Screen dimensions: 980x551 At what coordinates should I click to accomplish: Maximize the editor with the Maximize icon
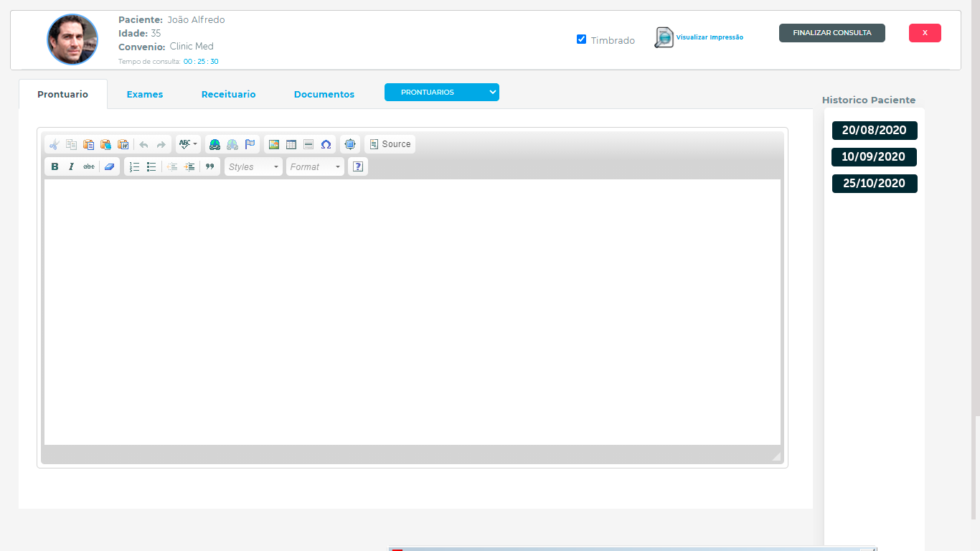coord(350,144)
